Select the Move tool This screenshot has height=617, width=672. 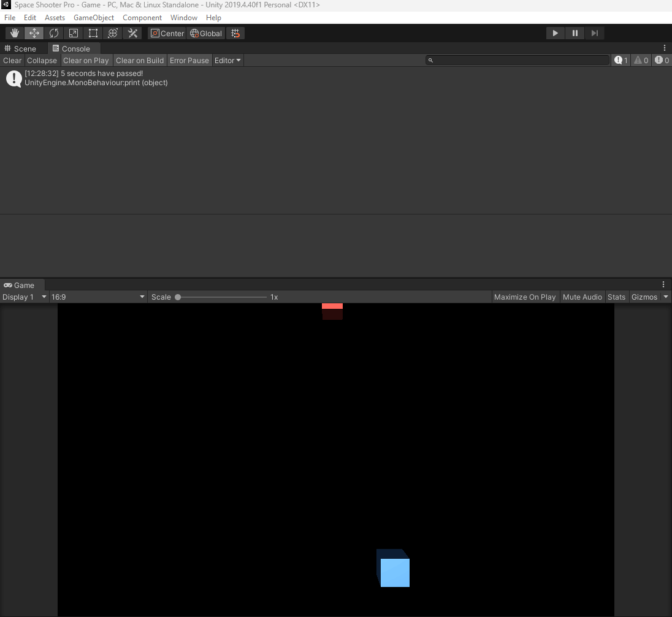pos(34,32)
